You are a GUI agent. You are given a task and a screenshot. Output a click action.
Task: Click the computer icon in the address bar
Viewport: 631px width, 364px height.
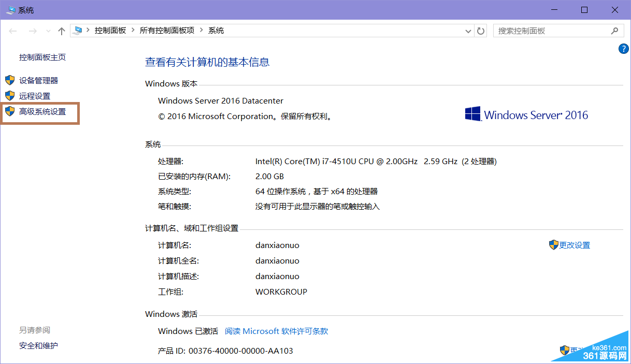pos(78,31)
